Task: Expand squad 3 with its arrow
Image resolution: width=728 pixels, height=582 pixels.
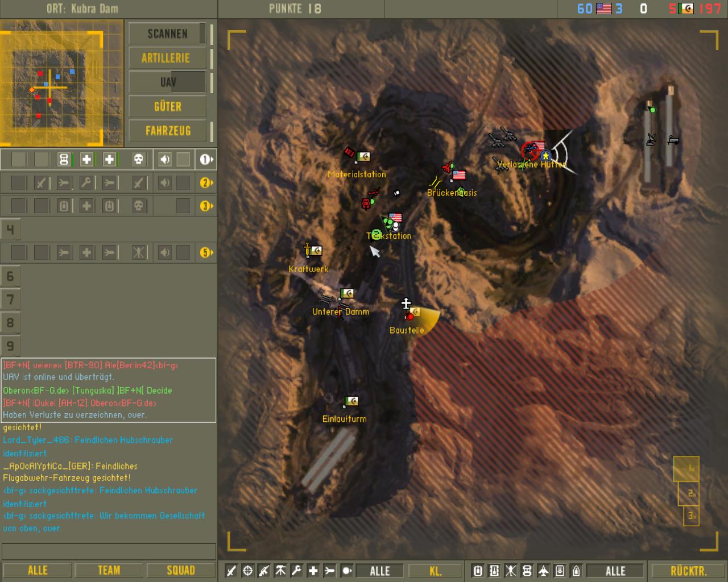Action: 205,206
